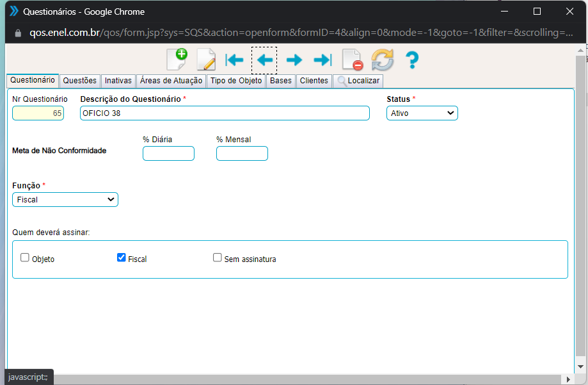Uncheck the Fiscal signature checkbox
Image resolution: width=588 pixels, height=385 pixels.
coord(122,258)
